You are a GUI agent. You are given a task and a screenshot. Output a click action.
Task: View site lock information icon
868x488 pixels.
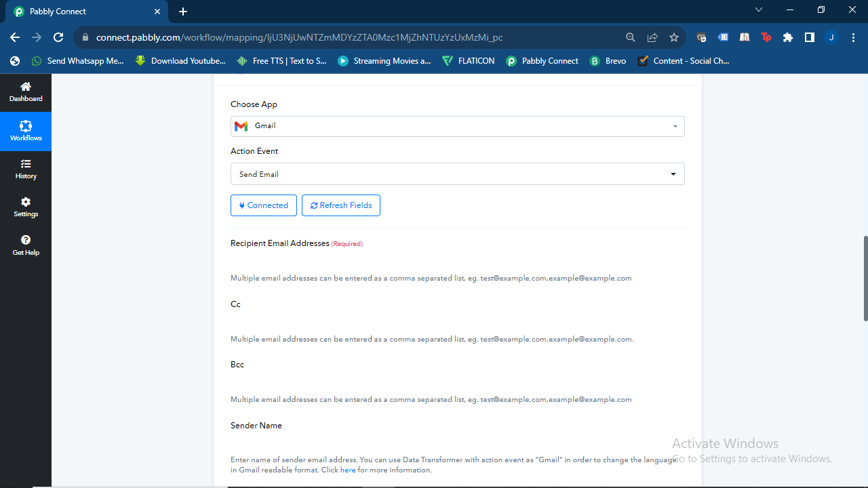85,37
